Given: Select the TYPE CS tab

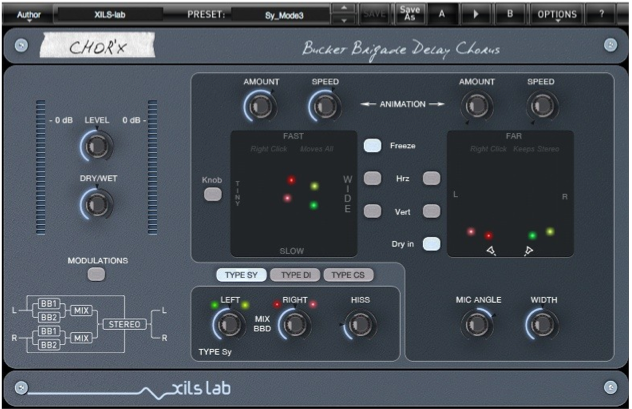Looking at the screenshot, I should (348, 275).
